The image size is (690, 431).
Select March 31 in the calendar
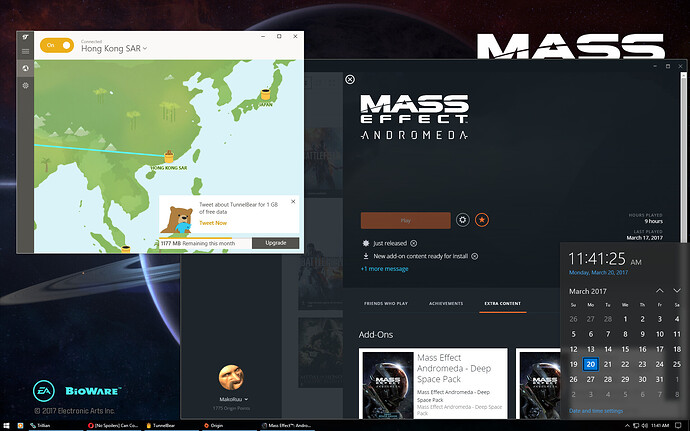click(x=659, y=379)
